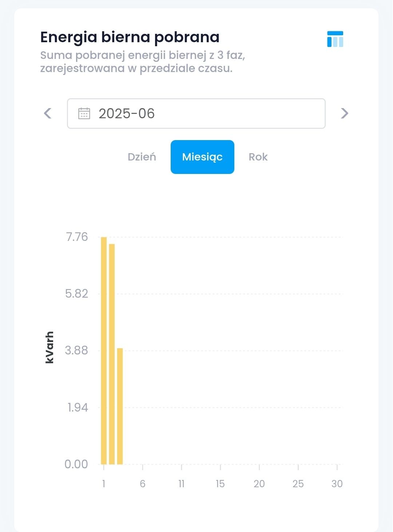
Task: Click the x-axis label 20
Action: (259, 484)
